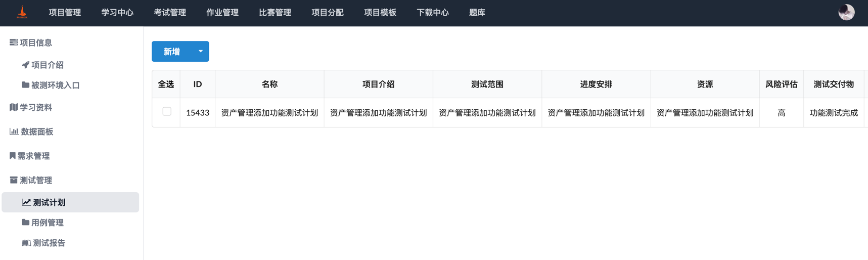The image size is (868, 260).
Task: Click the 测试交付物 column header
Action: click(x=834, y=84)
